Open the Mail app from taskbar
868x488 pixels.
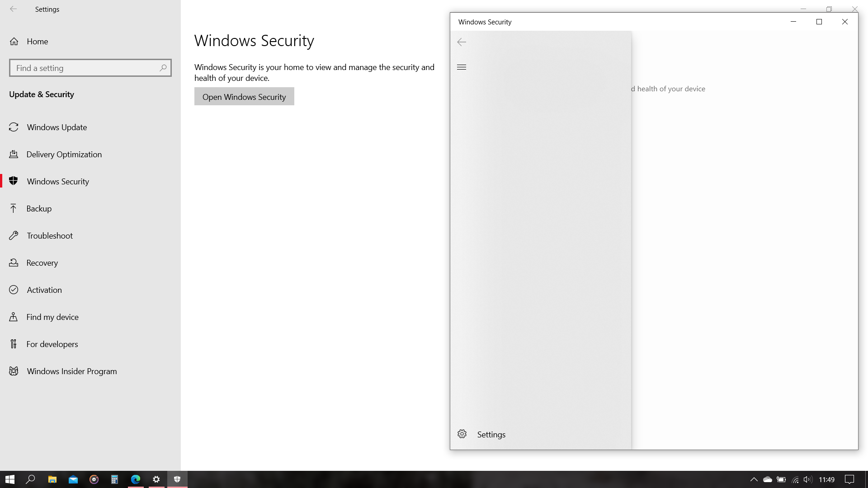(x=73, y=479)
